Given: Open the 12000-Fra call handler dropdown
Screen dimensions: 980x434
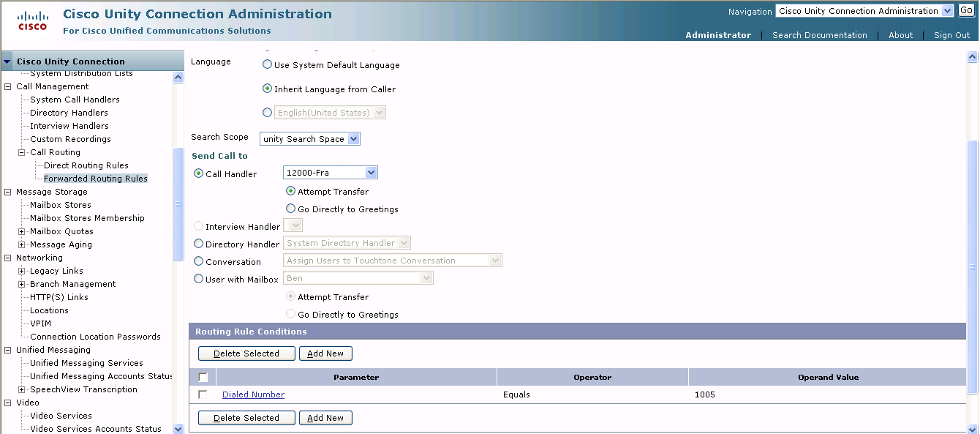Looking at the screenshot, I should pos(330,173).
